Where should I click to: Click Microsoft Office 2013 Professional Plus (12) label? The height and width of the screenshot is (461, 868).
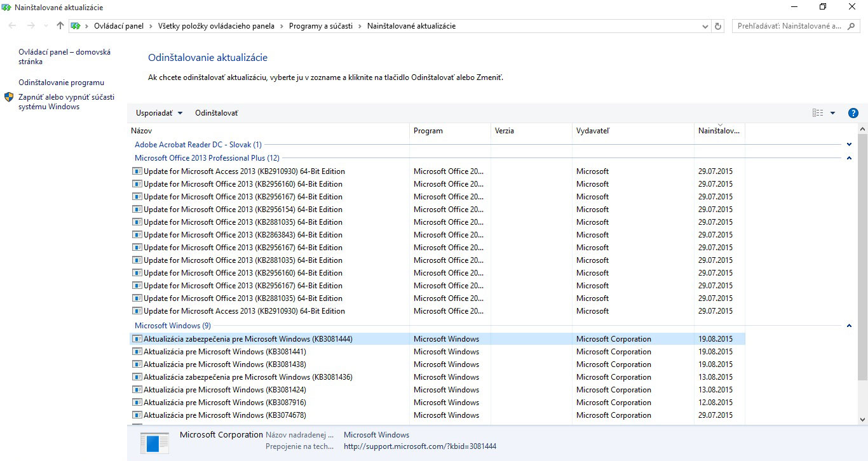point(207,158)
